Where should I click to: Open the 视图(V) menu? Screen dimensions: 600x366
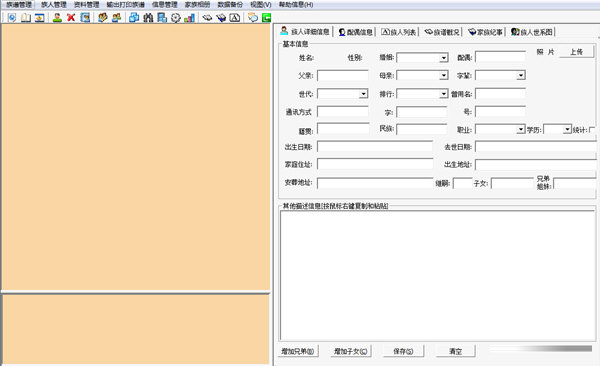[x=261, y=5]
